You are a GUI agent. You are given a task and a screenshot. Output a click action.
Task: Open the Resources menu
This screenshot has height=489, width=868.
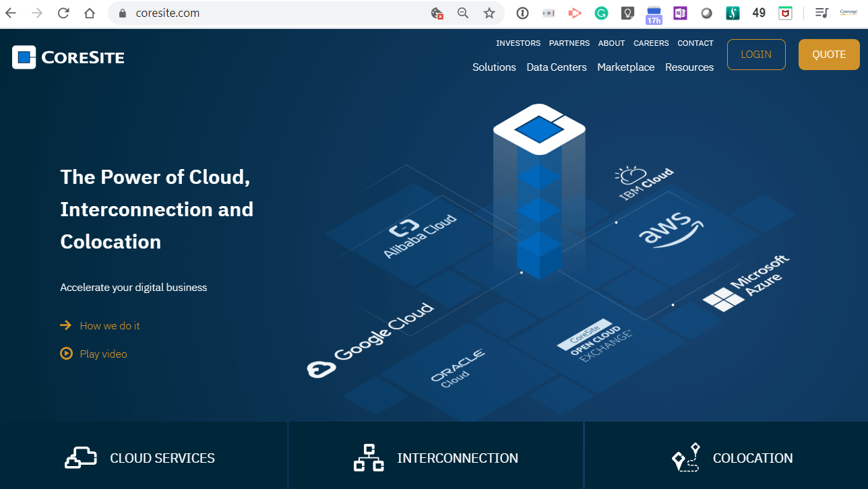[689, 67]
